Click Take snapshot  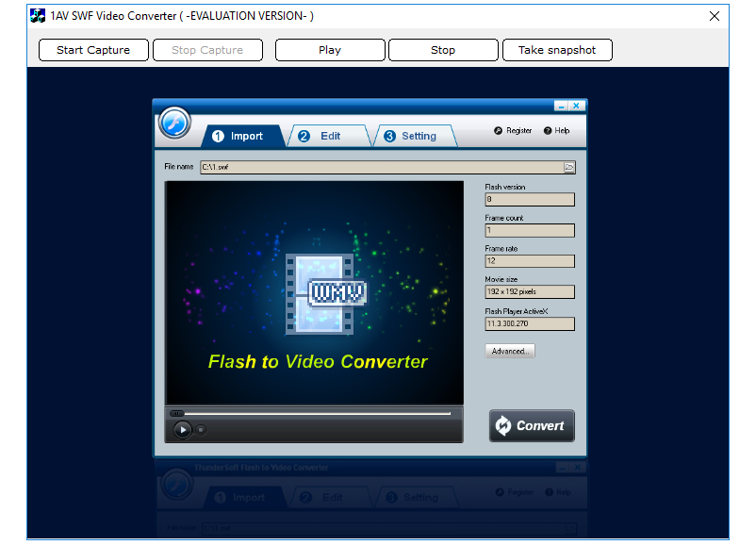(557, 50)
